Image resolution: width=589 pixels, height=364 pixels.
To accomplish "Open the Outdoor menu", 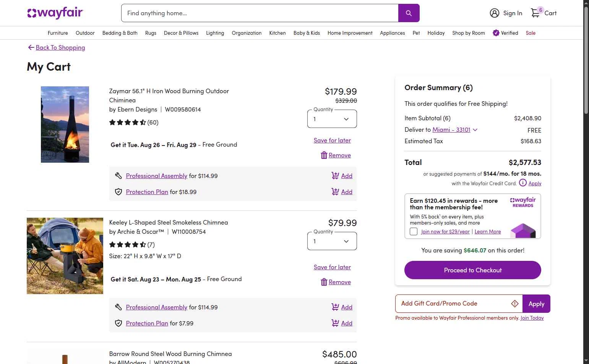I will click(x=85, y=33).
